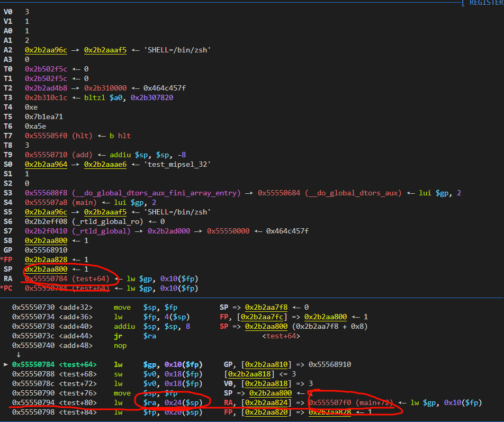The height and width of the screenshot is (422, 504).
Task: Click 0x2b2aaae6 in the S0 row
Action: coord(105,164)
